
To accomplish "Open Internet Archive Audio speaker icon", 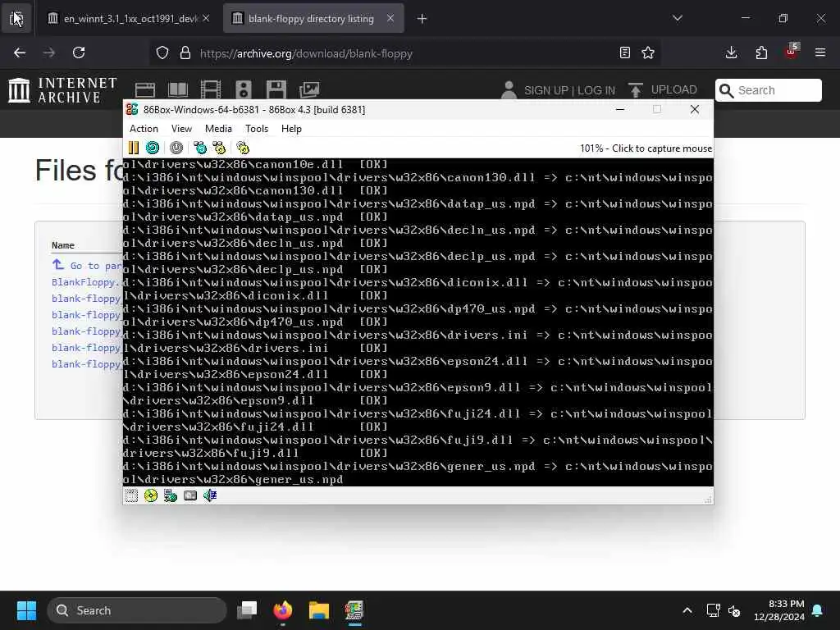I will 243,90.
